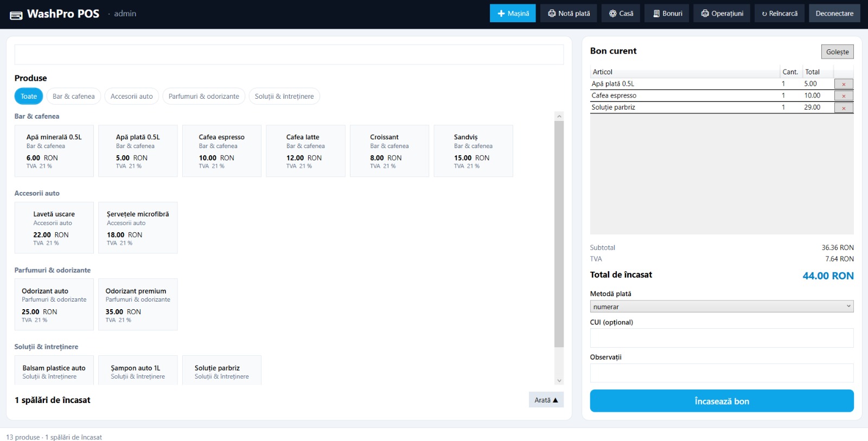
Task: Remove Cafea espresso from the receipt
Action: tap(844, 96)
